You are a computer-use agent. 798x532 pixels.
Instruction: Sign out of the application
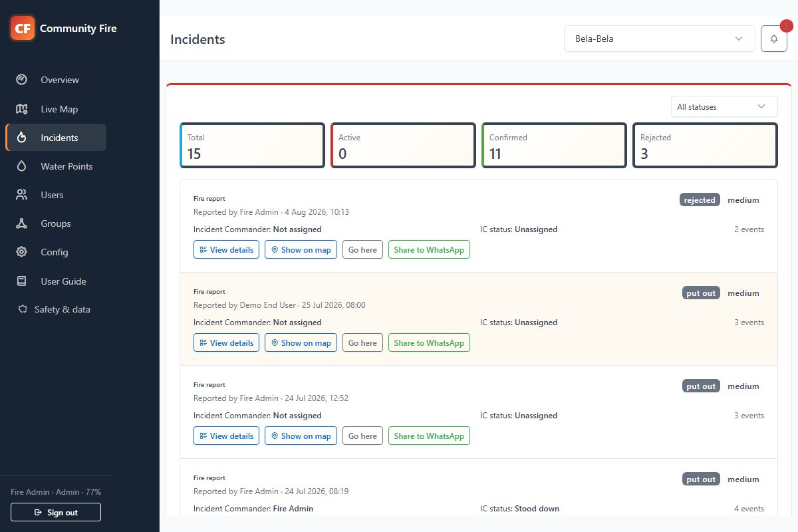click(x=56, y=512)
